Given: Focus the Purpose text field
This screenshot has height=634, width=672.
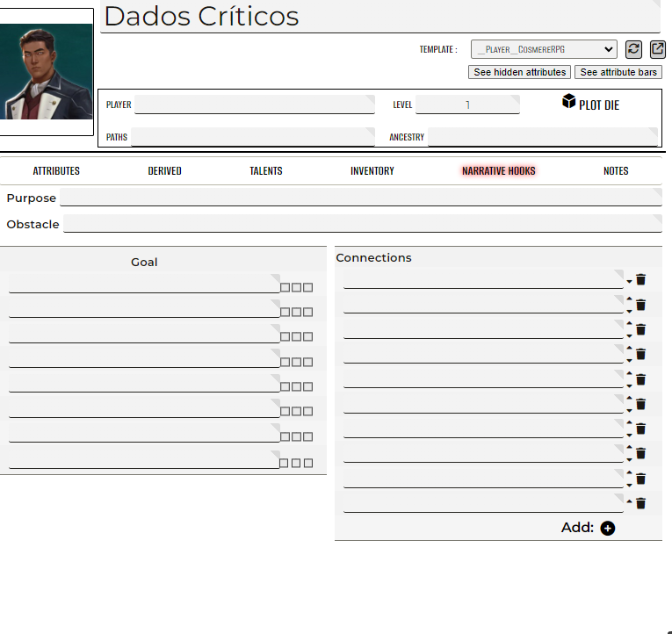Looking at the screenshot, I should [x=361, y=197].
